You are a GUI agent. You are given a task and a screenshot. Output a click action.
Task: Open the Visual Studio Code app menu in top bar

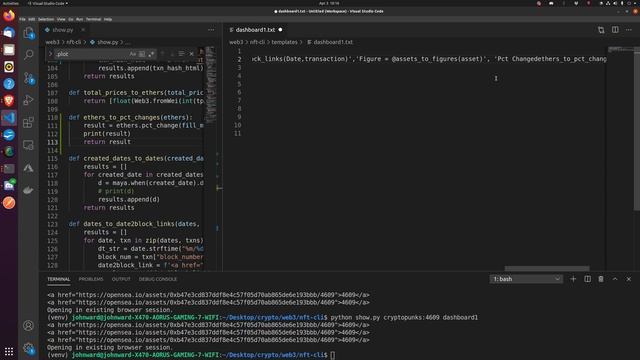coord(48,3)
